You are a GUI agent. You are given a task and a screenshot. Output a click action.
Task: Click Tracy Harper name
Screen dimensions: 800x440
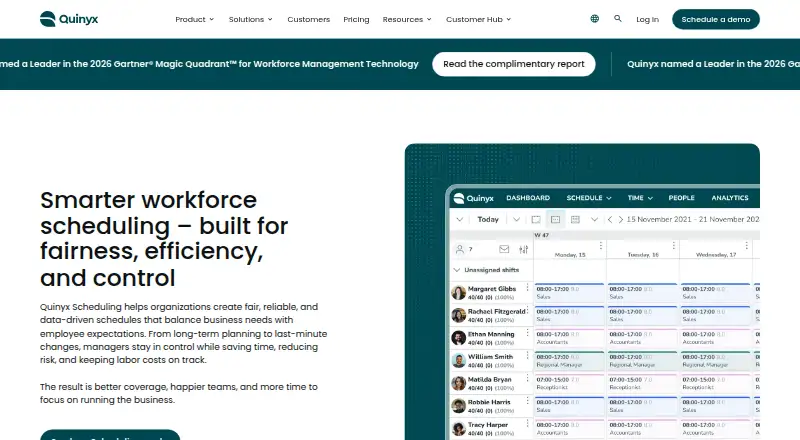(488, 425)
